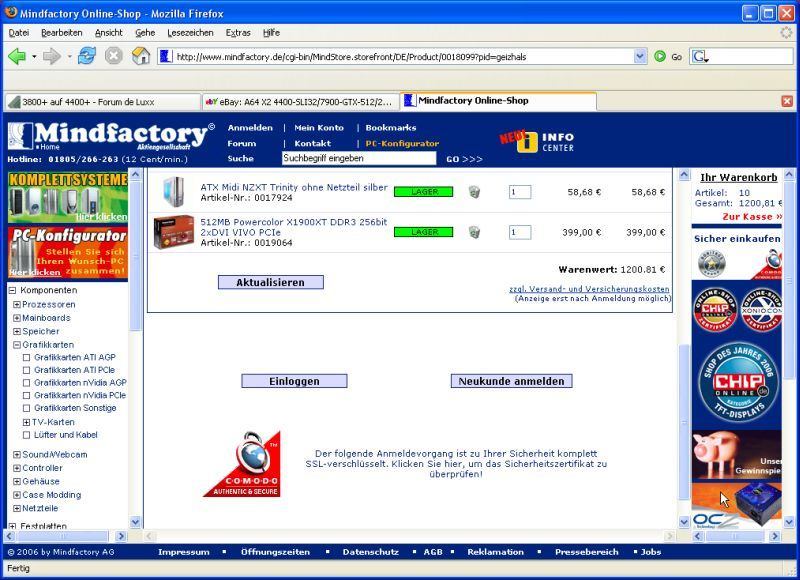Switch to the eBay A64 X2 tab
The image size is (800, 580).
tap(300, 102)
